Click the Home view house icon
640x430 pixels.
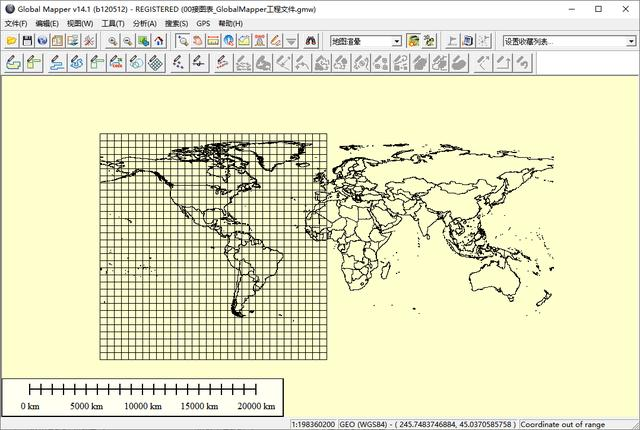point(159,41)
